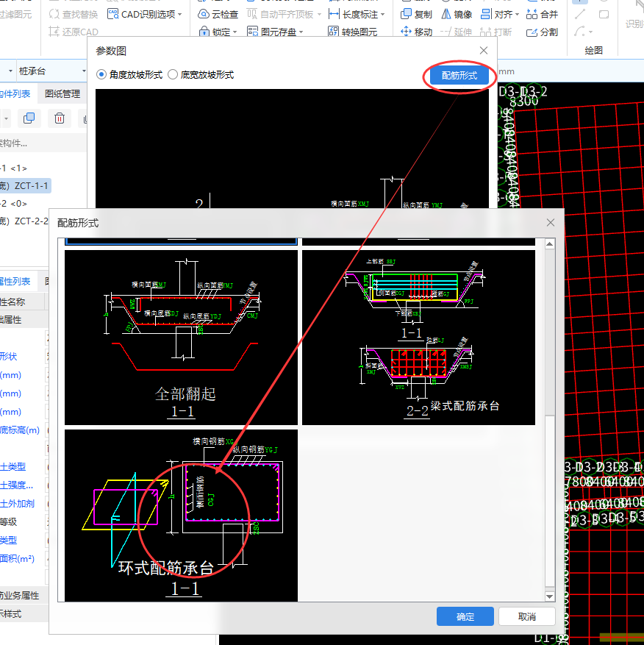This screenshot has width=644, height=645.
Task: Run 云检查 cloud check
Action: click(218, 15)
